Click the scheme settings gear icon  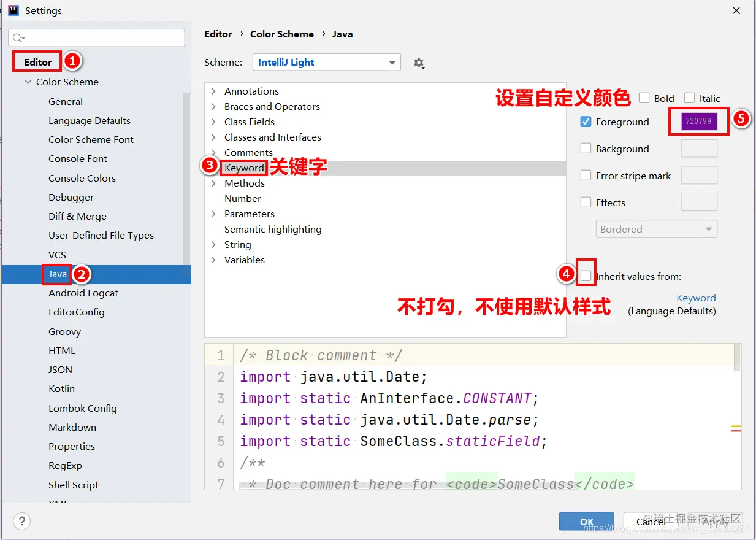[x=419, y=63]
